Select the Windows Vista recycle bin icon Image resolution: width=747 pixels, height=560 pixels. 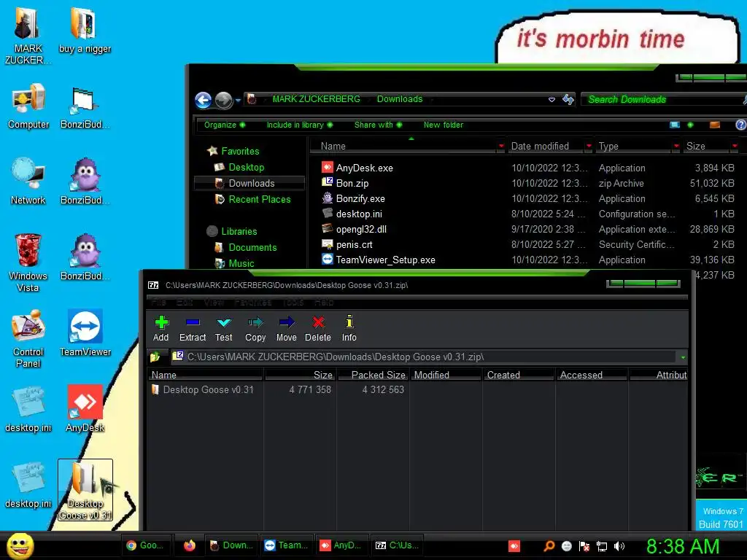(28, 262)
